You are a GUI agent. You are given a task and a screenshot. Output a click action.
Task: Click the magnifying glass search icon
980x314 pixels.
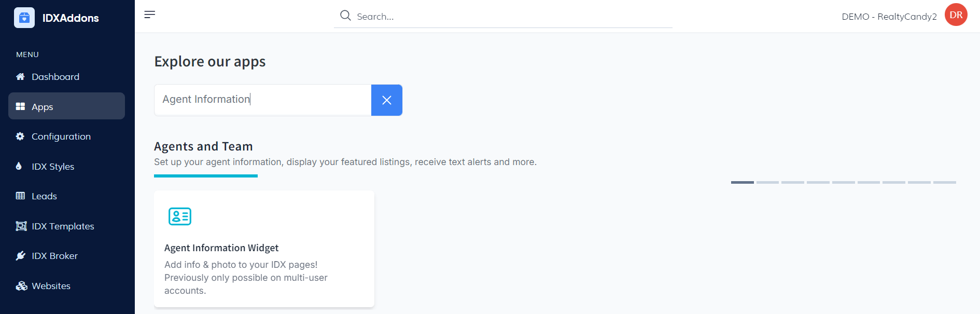(x=345, y=16)
